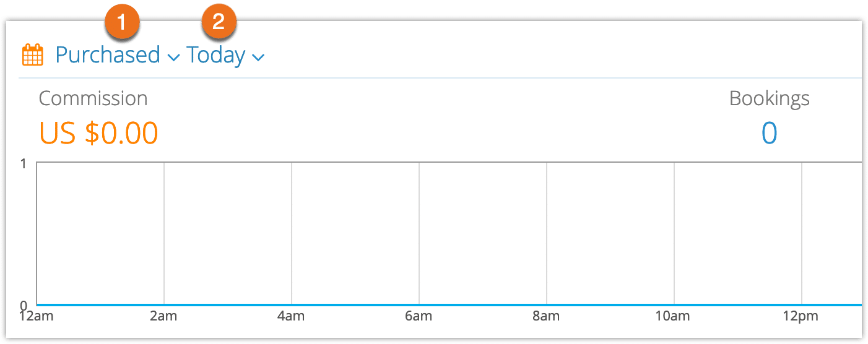Click the 2am tick on chart axis
Screen dimensions: 868x344
(x=163, y=317)
